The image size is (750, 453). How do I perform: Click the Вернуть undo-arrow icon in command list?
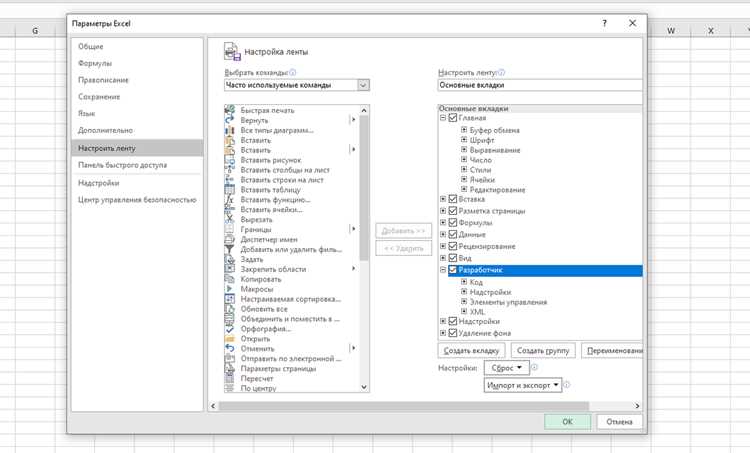[x=230, y=120]
